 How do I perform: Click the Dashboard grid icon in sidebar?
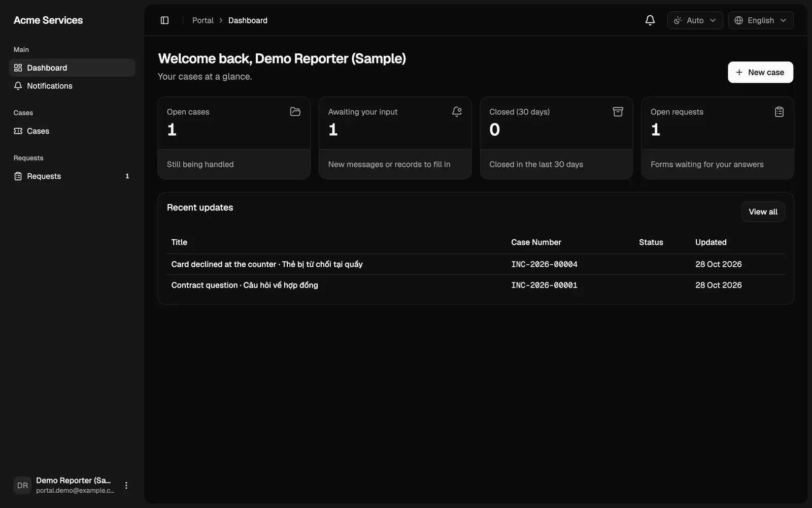click(18, 68)
